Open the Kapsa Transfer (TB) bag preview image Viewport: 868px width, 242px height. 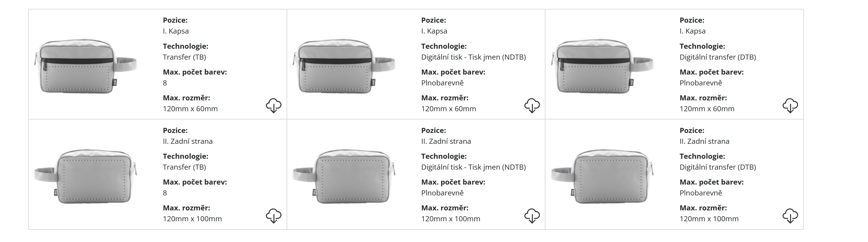85,66
